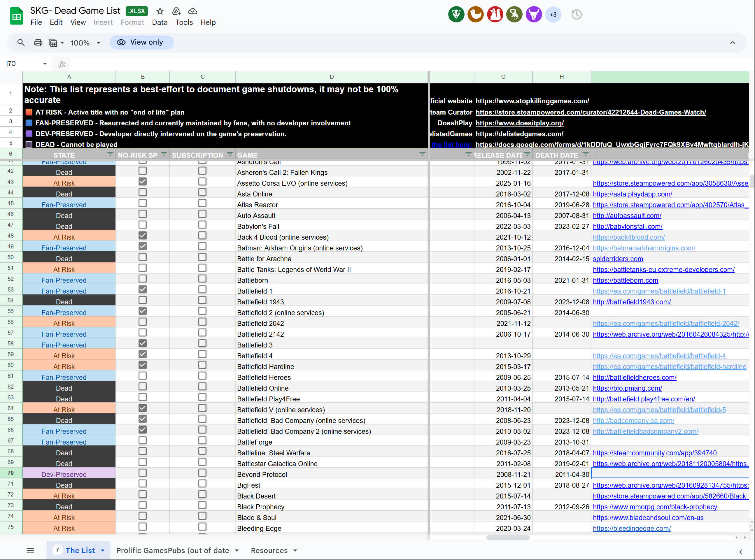Open The List sheet tab dropdown arrow
Image resolution: width=755 pixels, height=560 pixels.
click(103, 550)
